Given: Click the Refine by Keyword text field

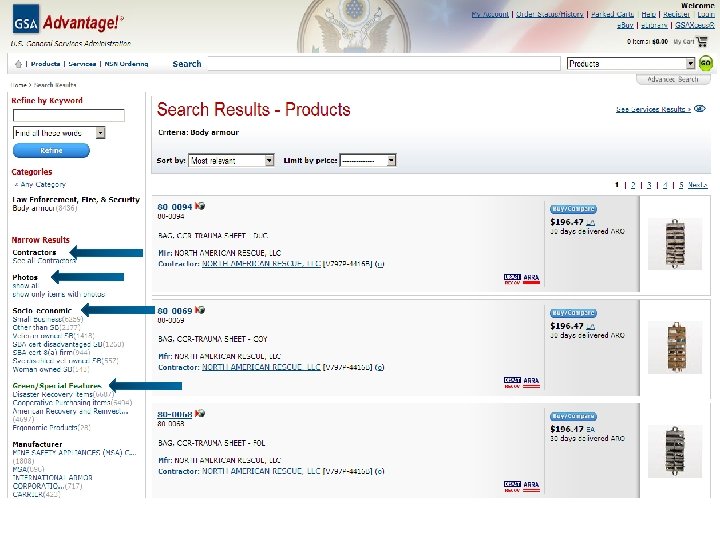Looking at the screenshot, I should coord(69,115).
